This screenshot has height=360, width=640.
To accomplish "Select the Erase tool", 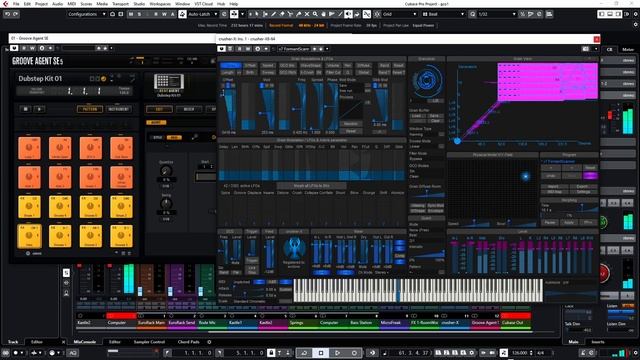I will 282,14.
